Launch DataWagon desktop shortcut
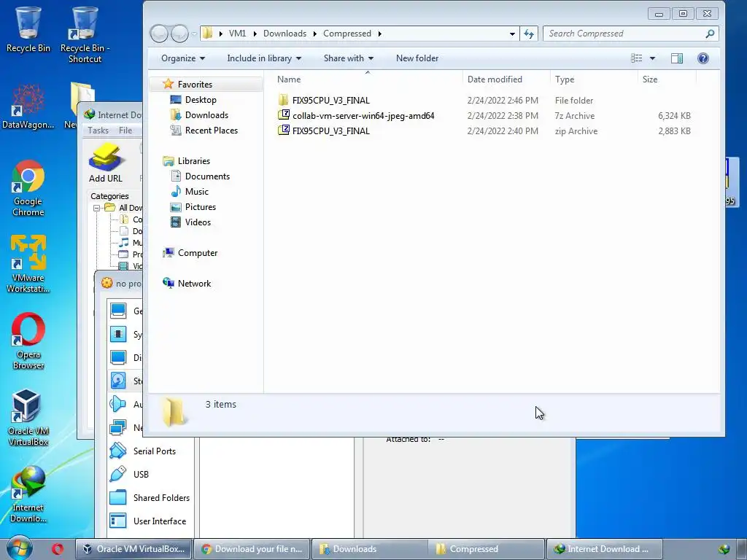Image resolution: width=747 pixels, height=560 pixels. tap(28, 106)
